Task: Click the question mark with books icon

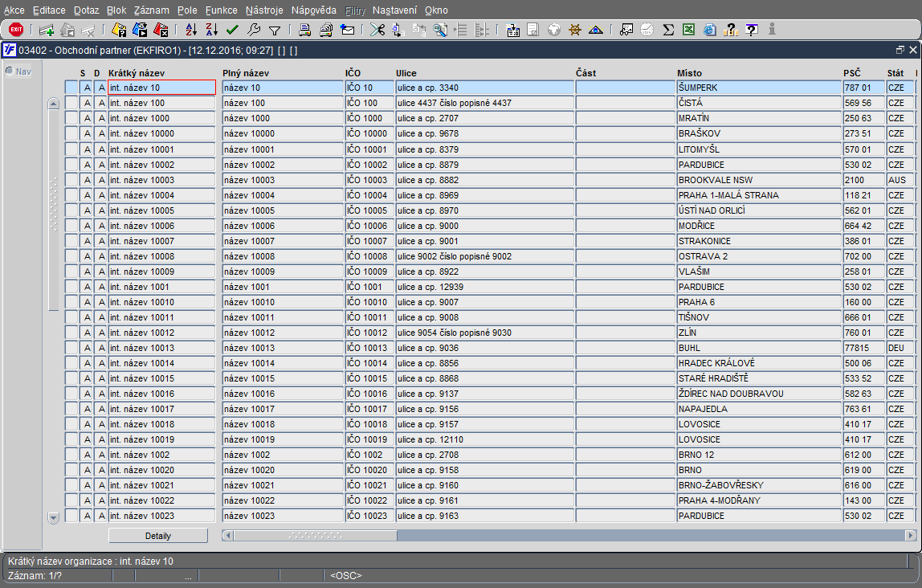Action: [731, 30]
